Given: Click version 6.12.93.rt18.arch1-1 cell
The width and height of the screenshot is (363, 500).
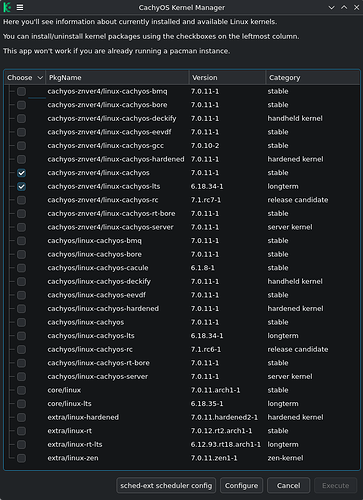Looking at the screenshot, I should click(226, 444).
